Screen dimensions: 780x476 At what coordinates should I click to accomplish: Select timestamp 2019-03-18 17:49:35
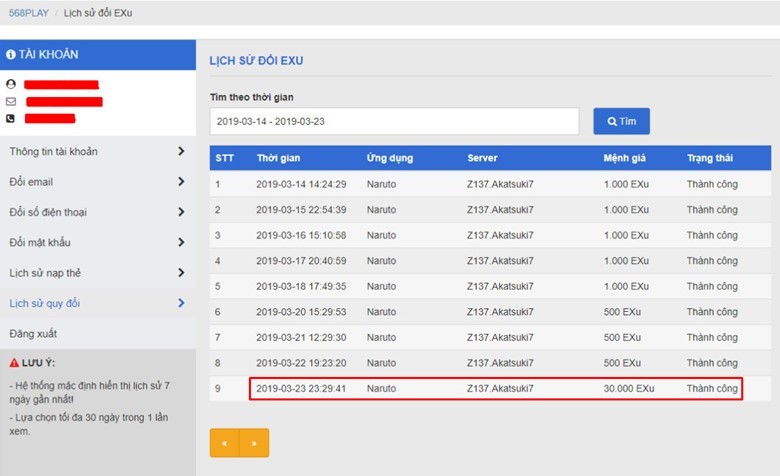pos(301,286)
